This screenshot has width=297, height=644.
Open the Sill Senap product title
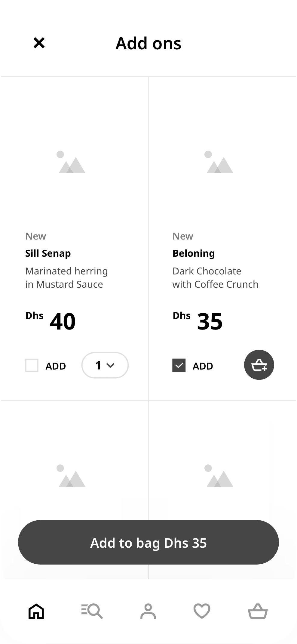click(x=48, y=253)
